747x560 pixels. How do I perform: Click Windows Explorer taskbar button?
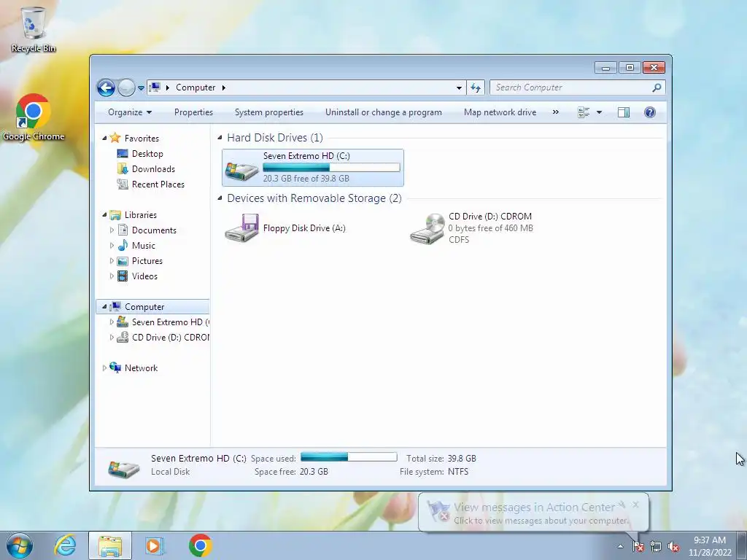110,545
